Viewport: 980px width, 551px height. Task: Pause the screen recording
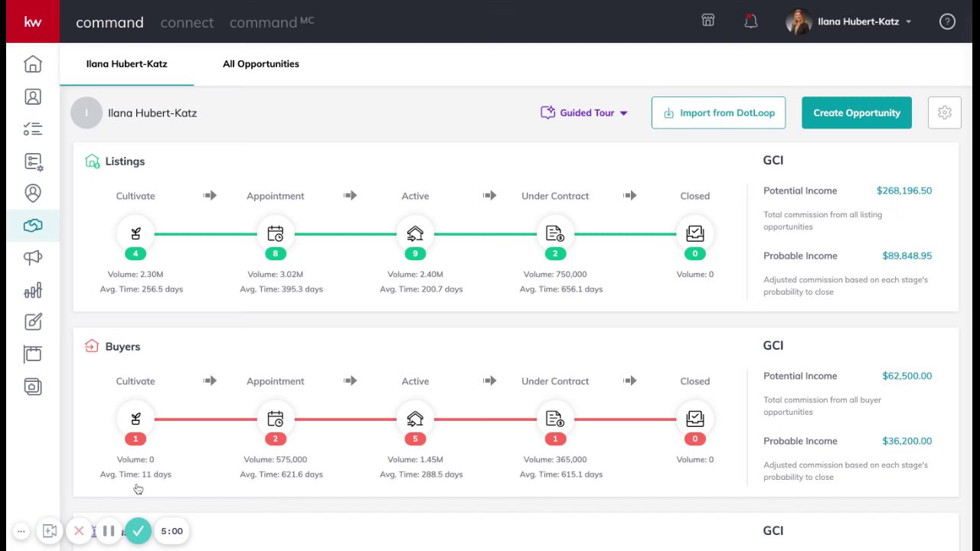109,530
